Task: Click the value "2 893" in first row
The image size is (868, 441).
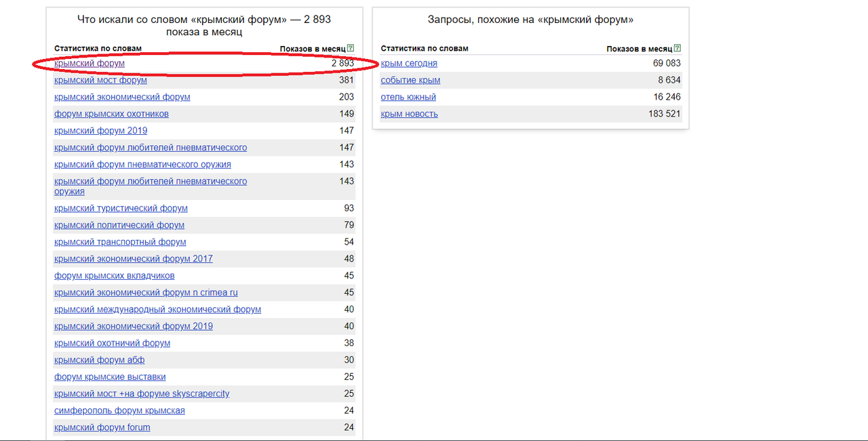Action: tap(342, 63)
